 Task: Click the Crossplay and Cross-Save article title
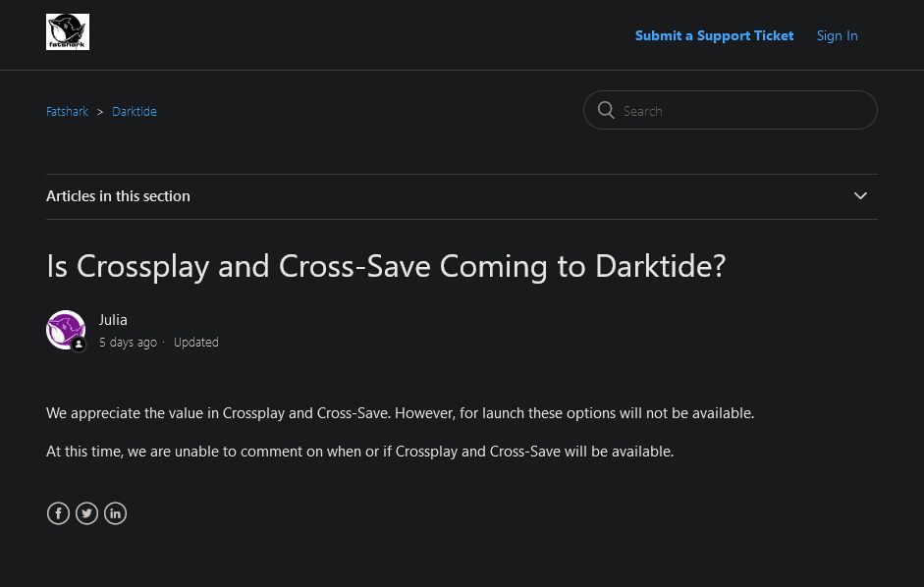[x=386, y=266]
